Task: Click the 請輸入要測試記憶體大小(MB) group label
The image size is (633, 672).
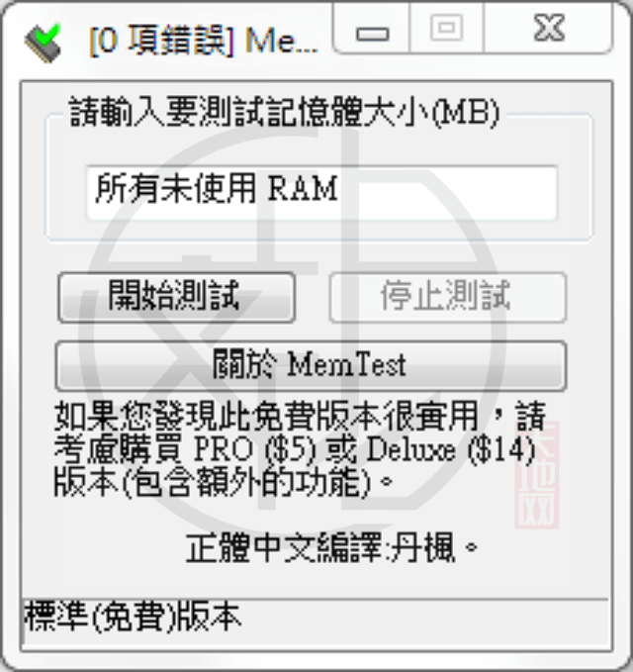Action: 285,112
